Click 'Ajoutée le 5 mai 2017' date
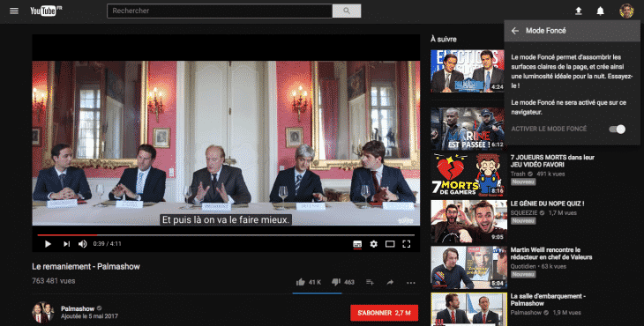This screenshot has width=644, height=326. point(89,316)
